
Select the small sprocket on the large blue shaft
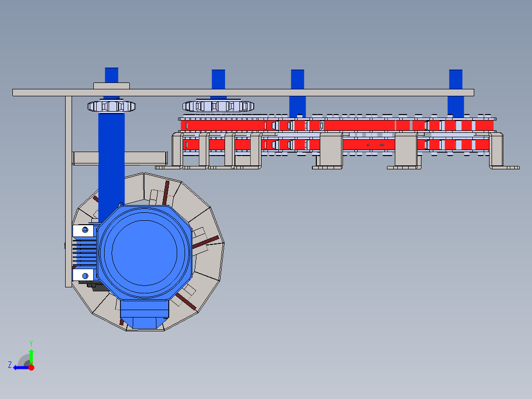[x=112, y=106]
